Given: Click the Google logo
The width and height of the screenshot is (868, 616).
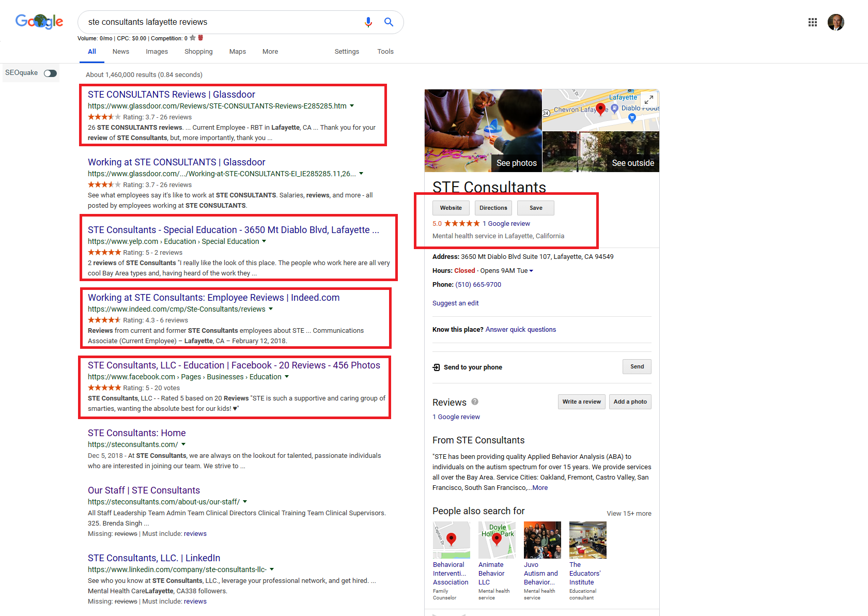Looking at the screenshot, I should point(39,21).
